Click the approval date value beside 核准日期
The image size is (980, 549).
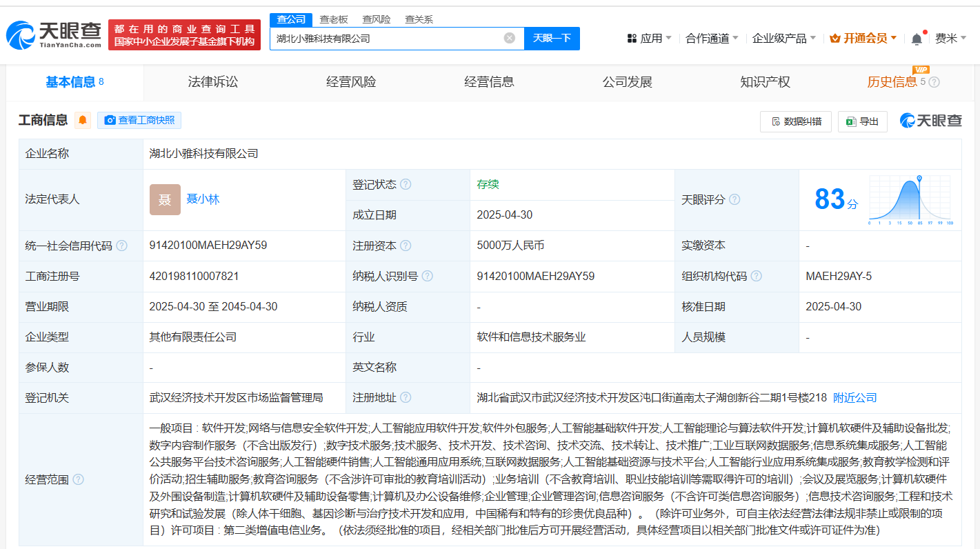(x=834, y=306)
